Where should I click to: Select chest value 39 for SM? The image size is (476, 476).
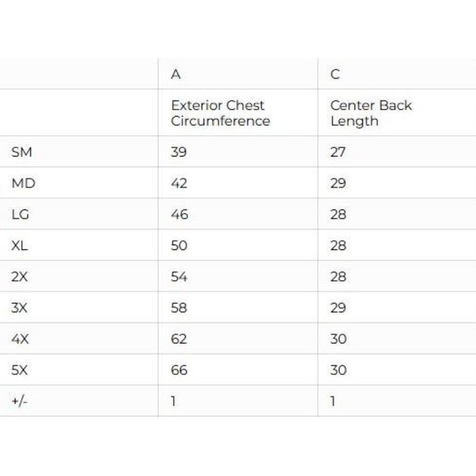179,152
